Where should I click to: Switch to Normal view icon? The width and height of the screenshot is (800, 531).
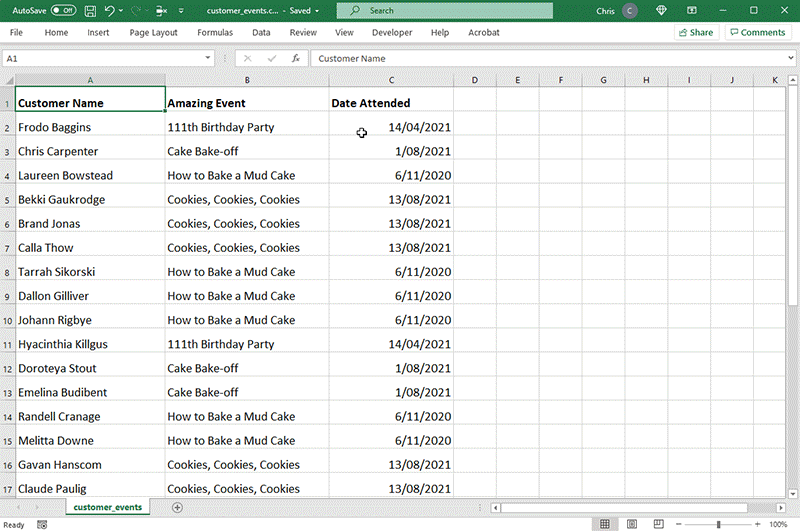point(605,524)
